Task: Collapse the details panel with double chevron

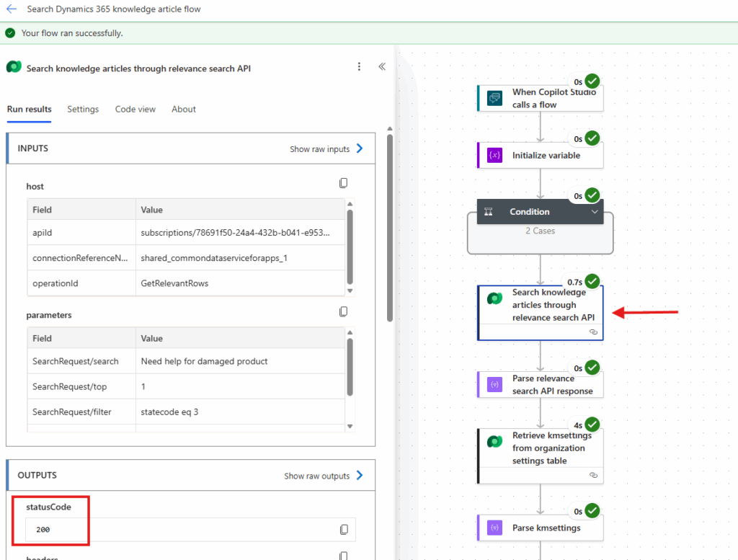Action: pos(382,67)
